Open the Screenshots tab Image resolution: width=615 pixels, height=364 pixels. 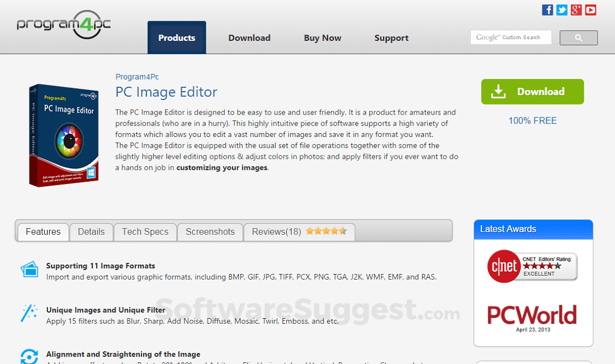tap(210, 231)
